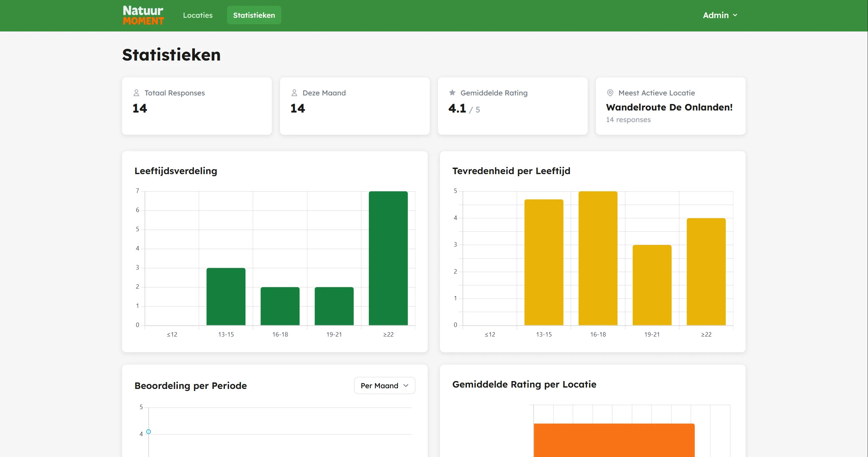Expand the Admin account menu
This screenshot has height=457, width=868.
[720, 15]
